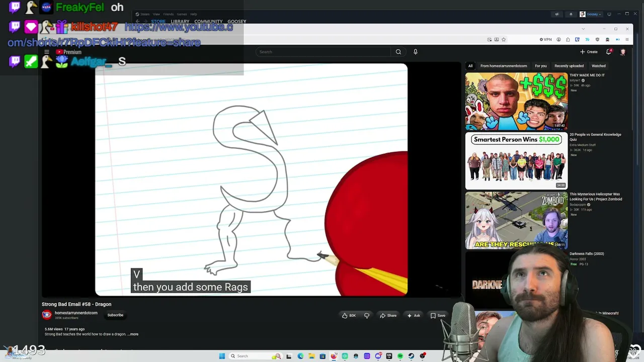Image resolution: width=644 pixels, height=362 pixels.
Task: Open Steam COMMUNITY tab
Action: tap(208, 22)
